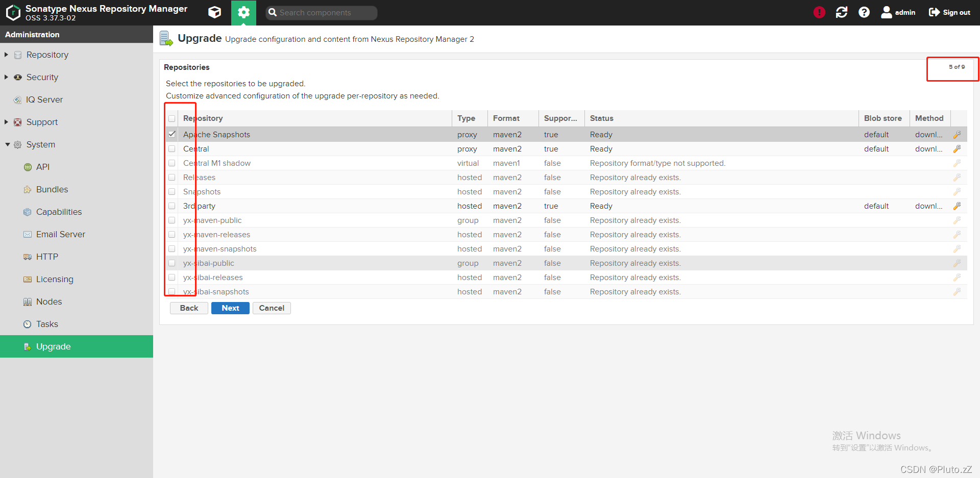Click the Support lifebuoy icon
980x478 pixels.
[18, 122]
